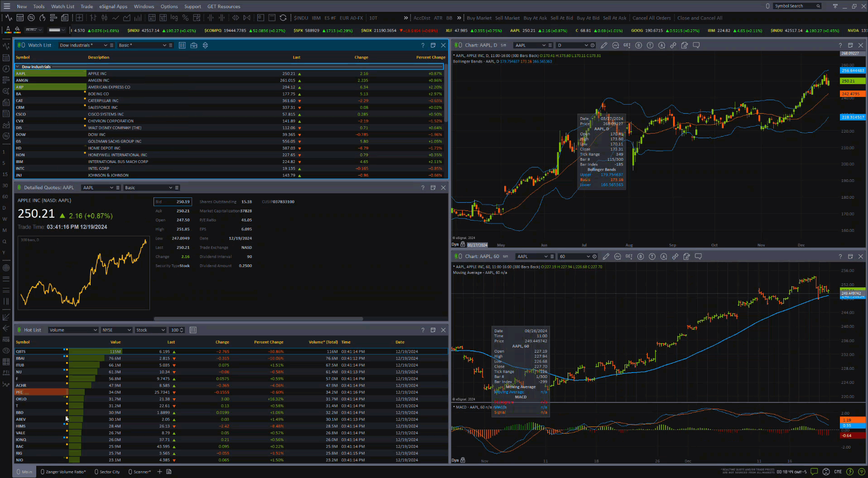This screenshot has height=478, width=868.
Task: Click the Symbol Search input field
Action: (x=794, y=6)
